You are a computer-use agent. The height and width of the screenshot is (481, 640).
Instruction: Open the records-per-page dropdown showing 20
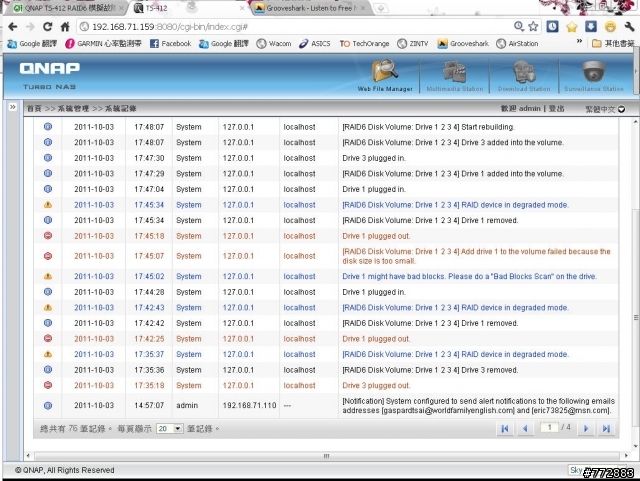(x=170, y=429)
